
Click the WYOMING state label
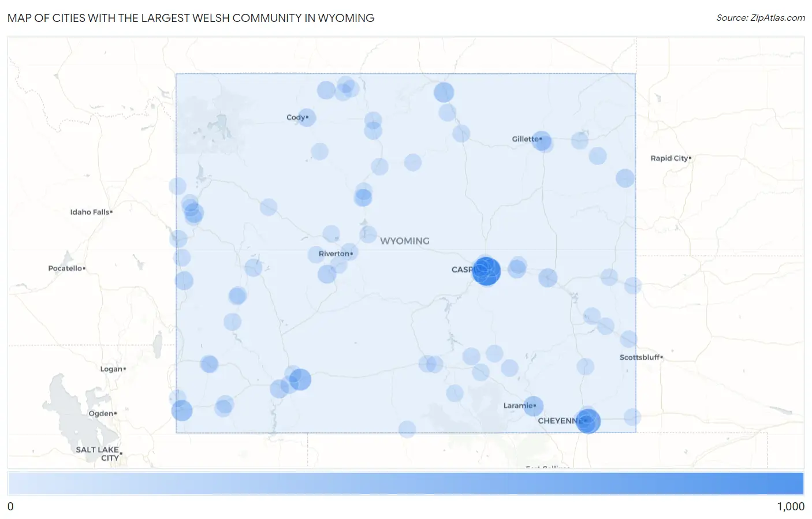[x=405, y=241]
